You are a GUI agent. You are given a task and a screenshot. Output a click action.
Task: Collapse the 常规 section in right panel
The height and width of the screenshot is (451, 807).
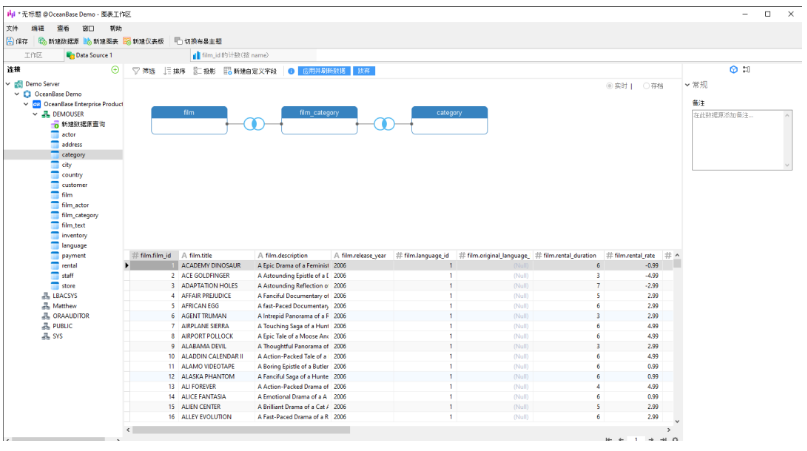pos(687,85)
